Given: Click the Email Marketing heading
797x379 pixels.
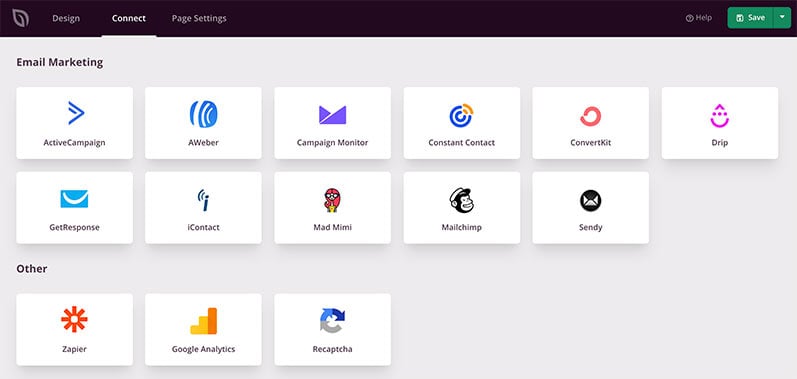Looking at the screenshot, I should pyautogui.click(x=59, y=62).
